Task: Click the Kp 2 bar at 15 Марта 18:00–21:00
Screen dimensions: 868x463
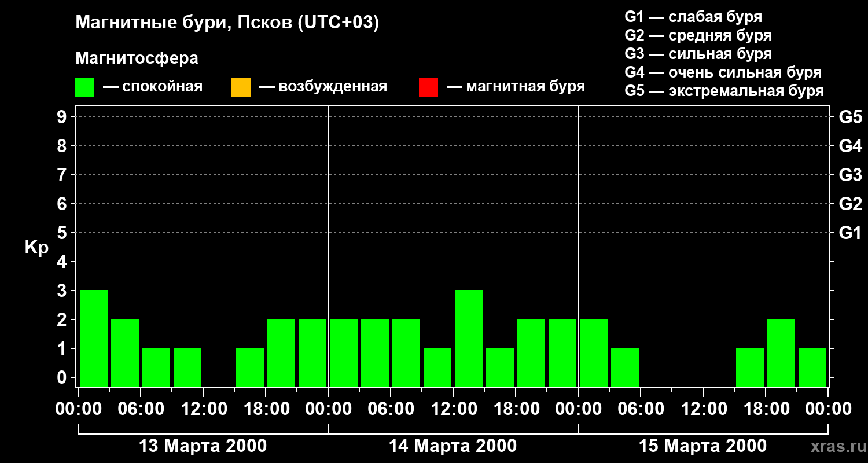Action: (781, 352)
